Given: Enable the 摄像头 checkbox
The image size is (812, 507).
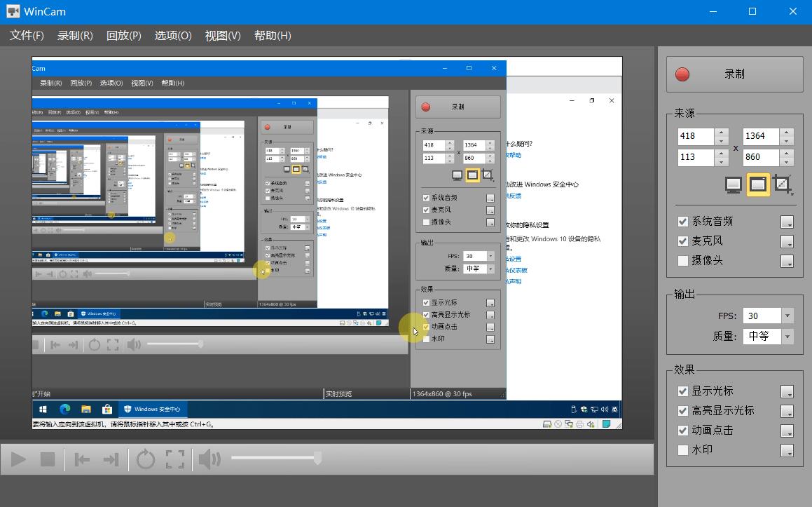Looking at the screenshot, I should click(683, 261).
